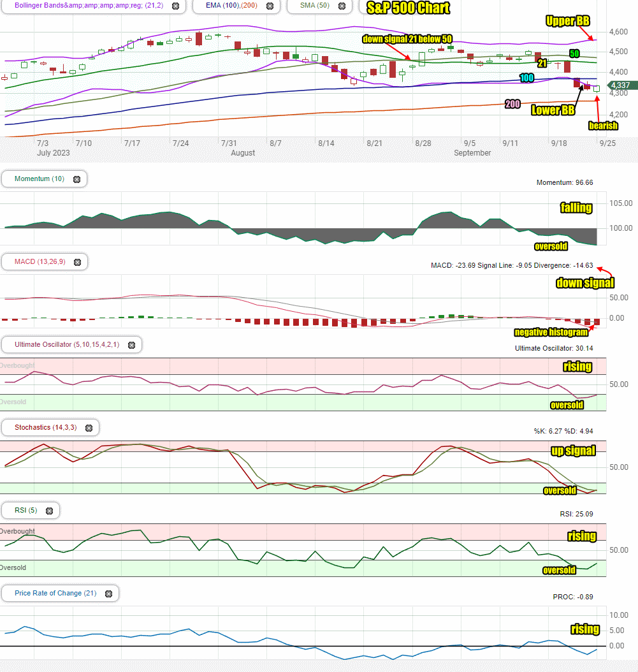
Task: Click the MACD: -23.69 Signal Line readout
Action: tap(512, 265)
